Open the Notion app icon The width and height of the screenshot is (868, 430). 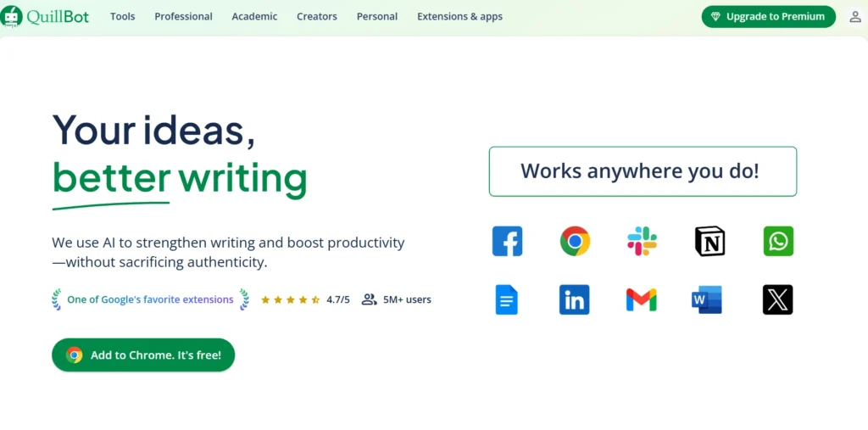(709, 241)
